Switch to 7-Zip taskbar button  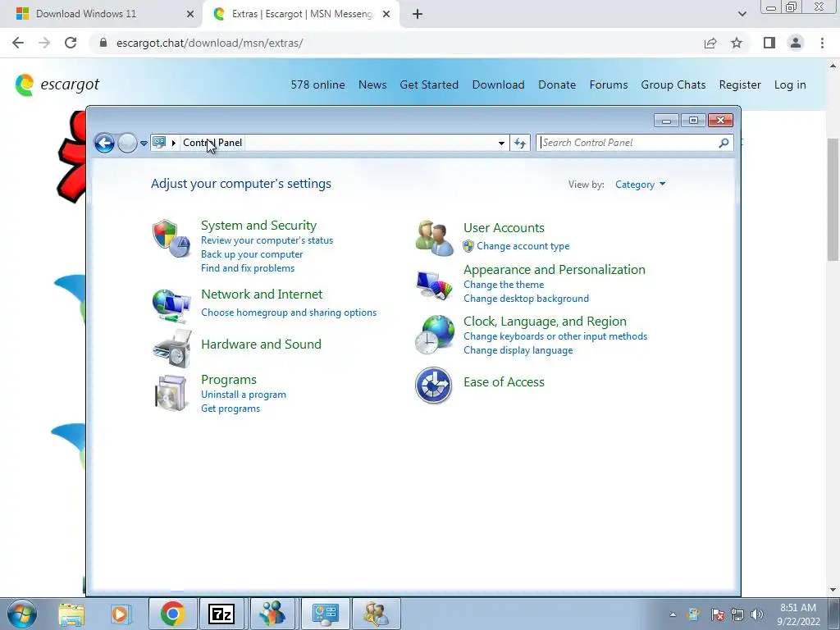point(221,614)
